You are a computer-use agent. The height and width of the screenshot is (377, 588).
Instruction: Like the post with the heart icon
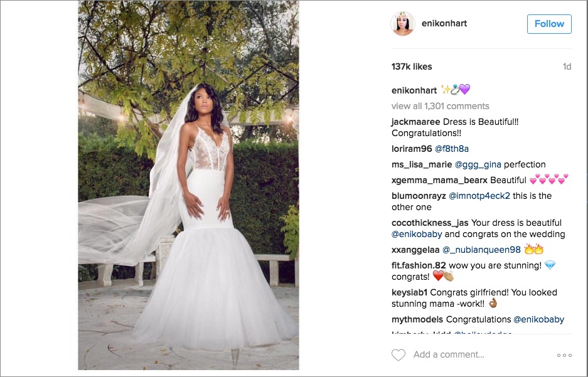coord(398,354)
